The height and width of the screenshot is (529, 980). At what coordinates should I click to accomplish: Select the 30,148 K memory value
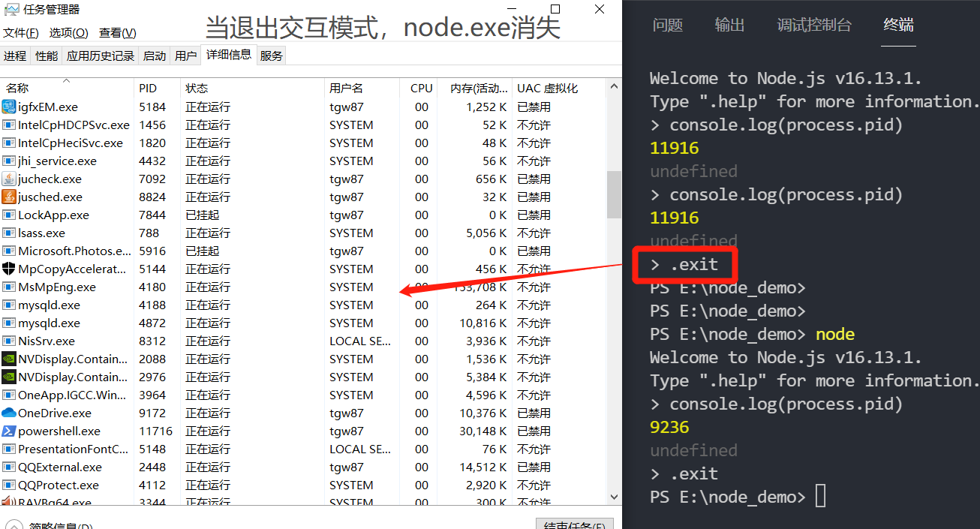click(483, 431)
